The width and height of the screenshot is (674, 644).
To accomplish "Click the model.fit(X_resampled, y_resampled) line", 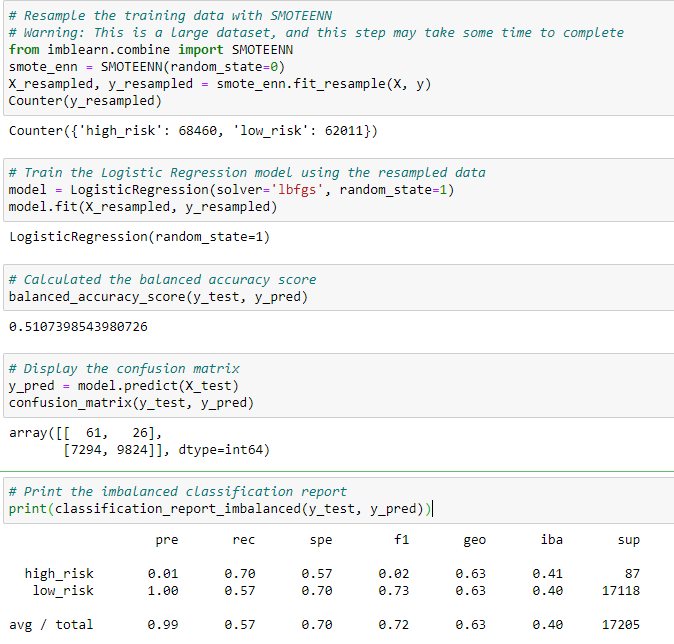I will click(x=143, y=207).
